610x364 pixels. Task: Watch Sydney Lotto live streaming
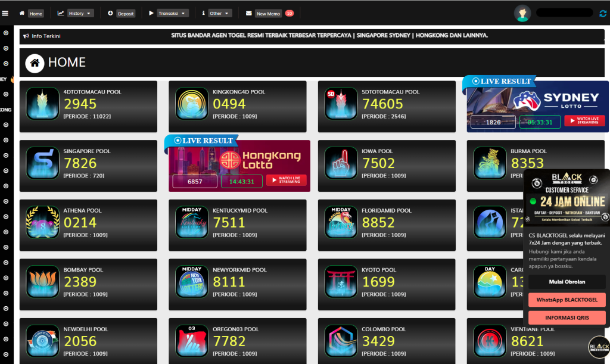(584, 120)
